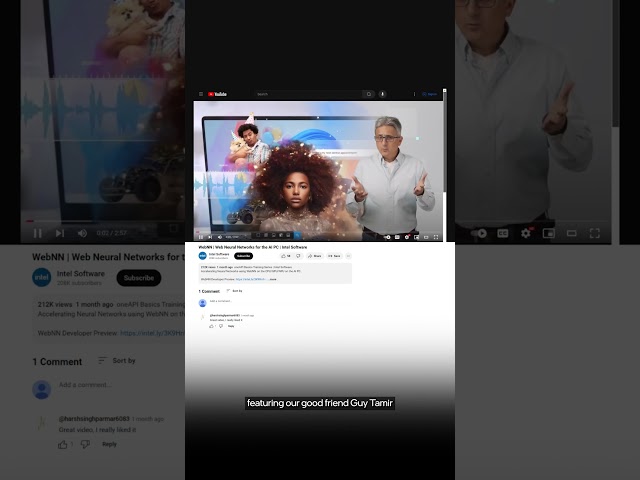
Task: Click the blue user avatar in the centered comments
Action: 202,303
